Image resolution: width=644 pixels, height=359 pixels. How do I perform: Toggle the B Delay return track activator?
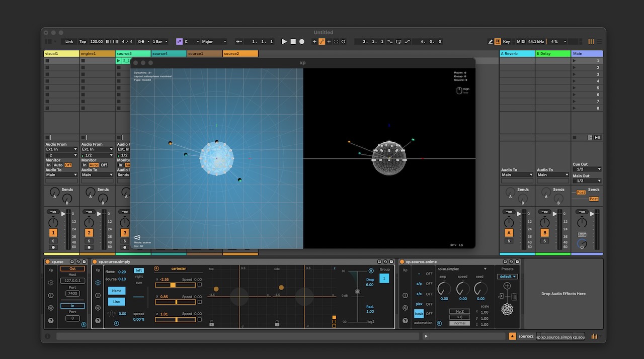pos(544,233)
